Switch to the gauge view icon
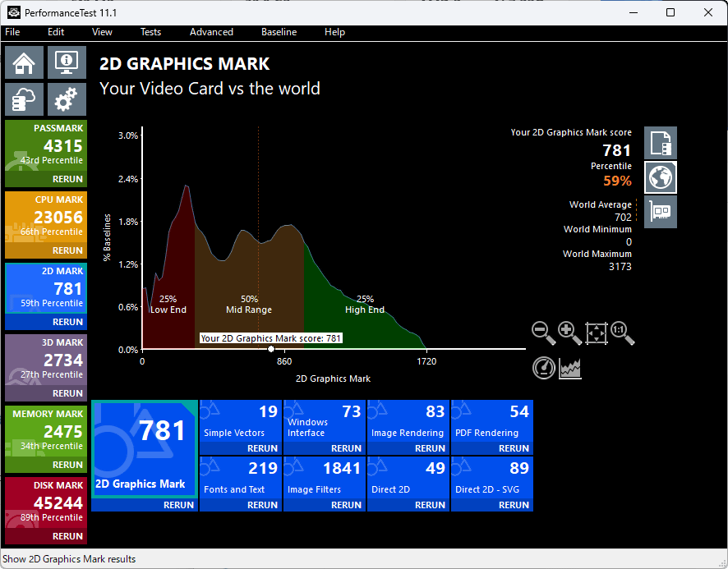The image size is (728, 569). (544, 368)
